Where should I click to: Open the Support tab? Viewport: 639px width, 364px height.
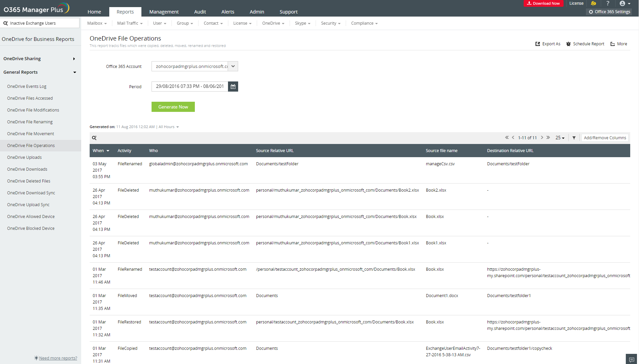click(289, 12)
